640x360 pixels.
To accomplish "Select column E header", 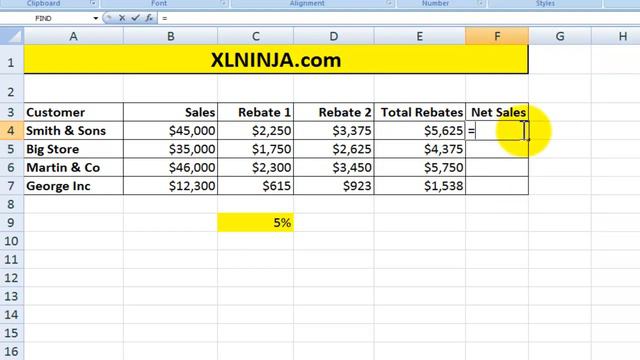I will click(420, 36).
